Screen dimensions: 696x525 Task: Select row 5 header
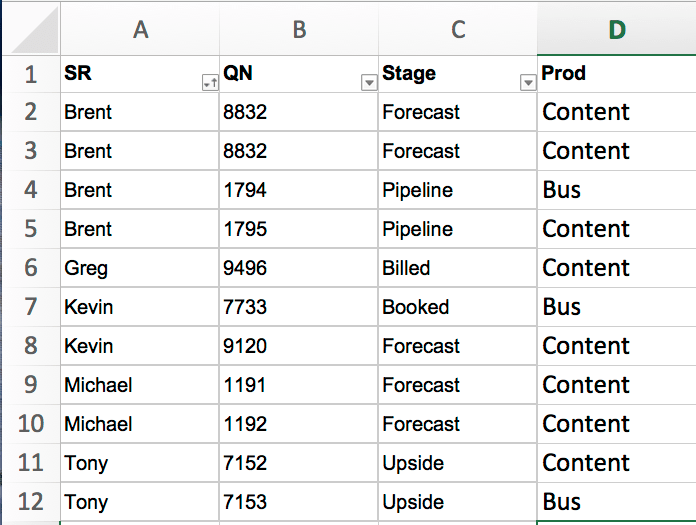pyautogui.click(x=31, y=229)
